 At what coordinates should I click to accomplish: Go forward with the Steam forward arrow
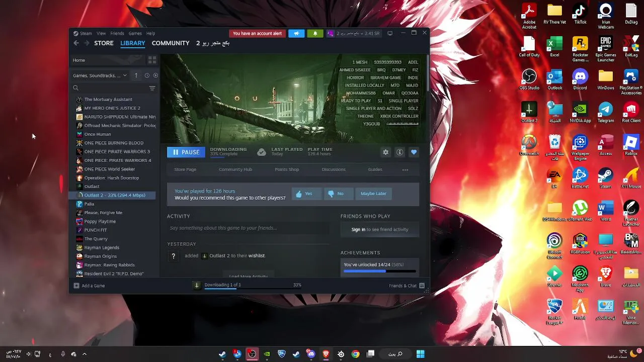pyautogui.click(x=87, y=43)
